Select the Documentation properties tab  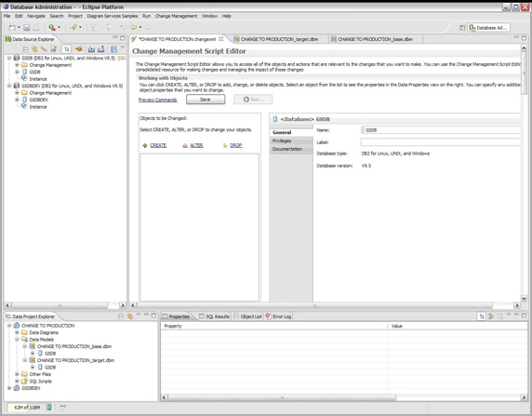point(291,149)
